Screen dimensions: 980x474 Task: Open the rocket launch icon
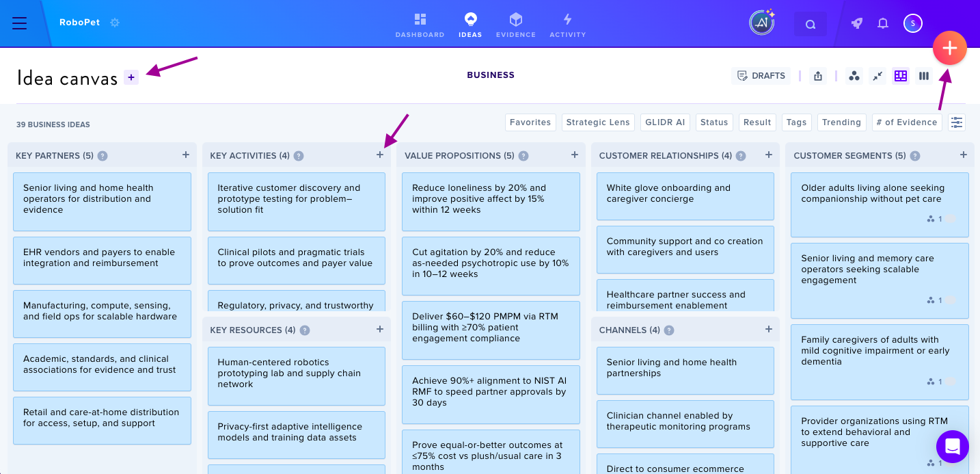857,23
